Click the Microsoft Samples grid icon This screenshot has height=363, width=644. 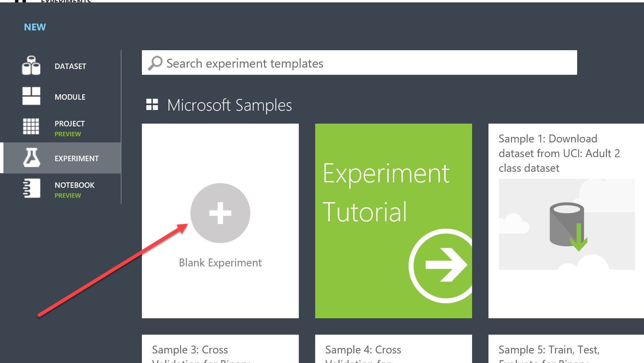(x=152, y=104)
